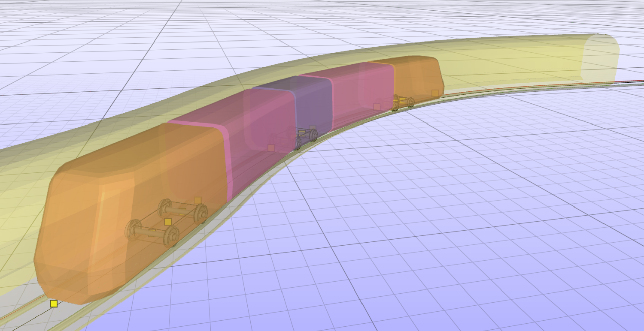
Task: Select the center marker of the front bogie
Action: click(x=168, y=222)
